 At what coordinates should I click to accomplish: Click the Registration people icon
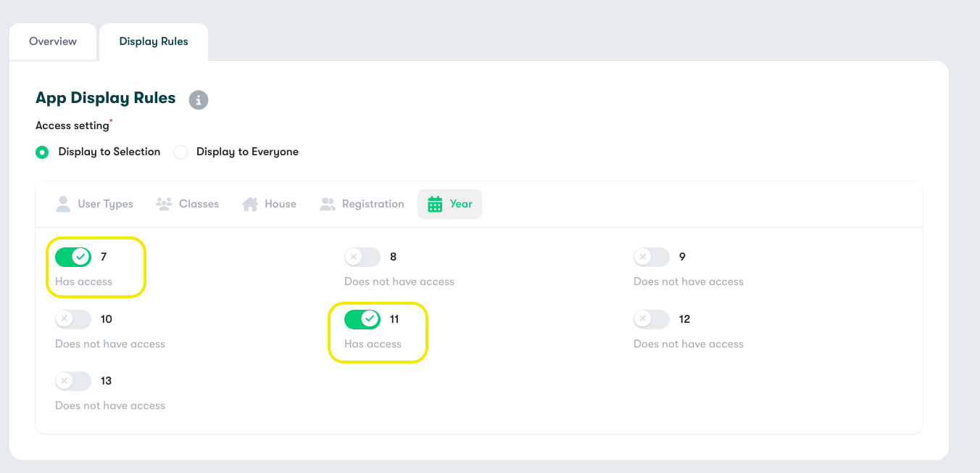click(328, 204)
